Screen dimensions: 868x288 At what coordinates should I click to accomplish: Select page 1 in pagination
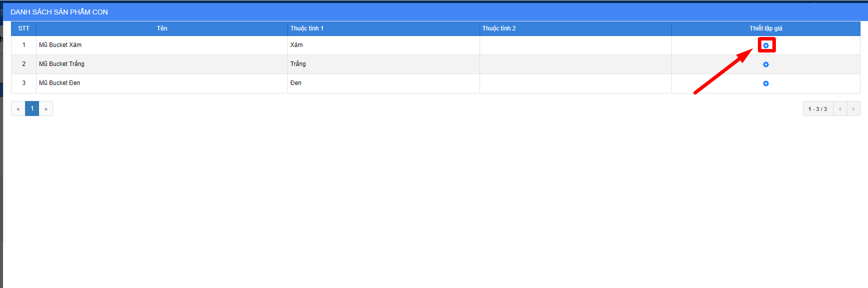point(32,108)
